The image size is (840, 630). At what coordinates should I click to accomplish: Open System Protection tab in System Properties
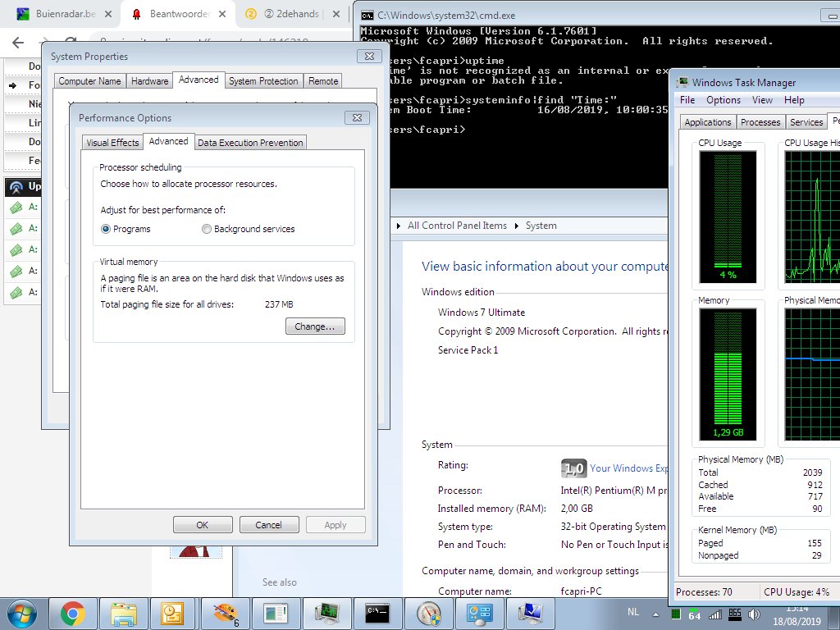point(263,81)
